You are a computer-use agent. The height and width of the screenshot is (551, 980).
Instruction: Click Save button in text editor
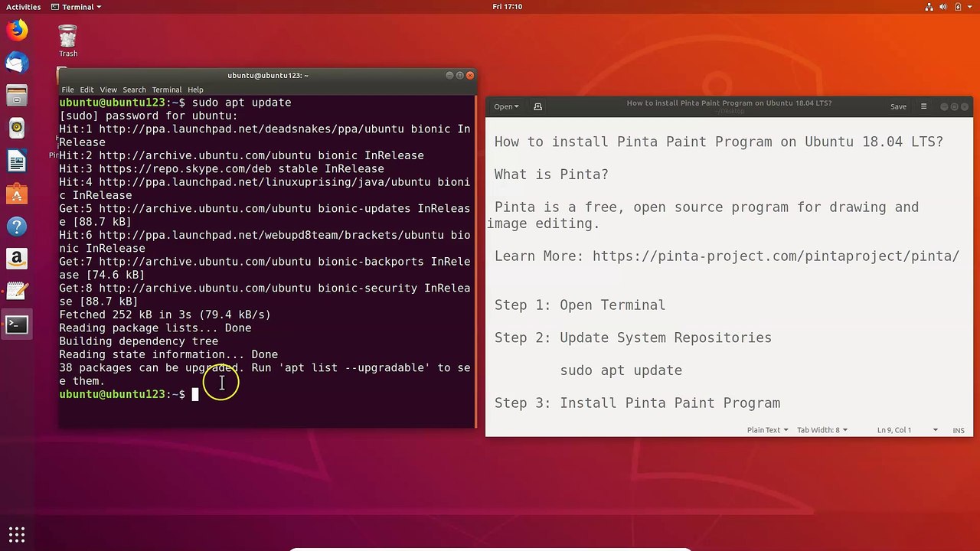pos(898,106)
